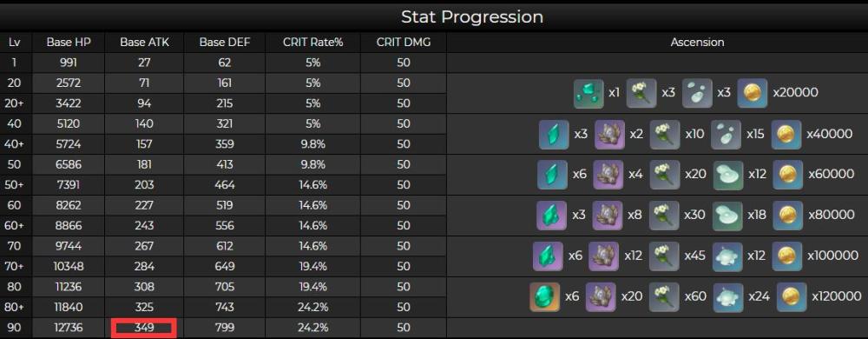Click the Mora coin icon beside x120000
Image resolution: width=868 pixels, height=339 pixels.
coord(792,297)
